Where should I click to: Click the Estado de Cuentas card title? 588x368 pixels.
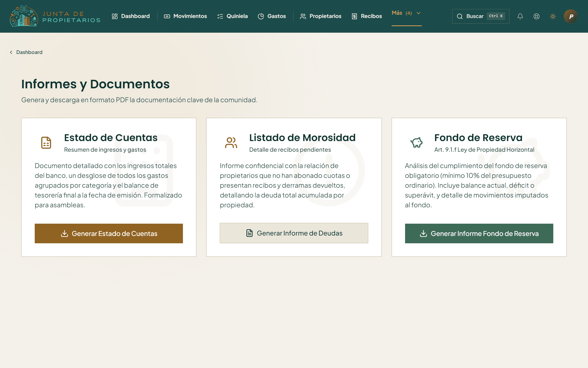[x=111, y=138]
